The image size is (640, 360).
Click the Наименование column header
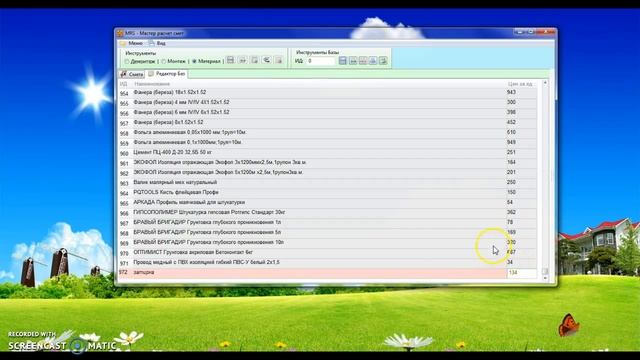point(152,84)
